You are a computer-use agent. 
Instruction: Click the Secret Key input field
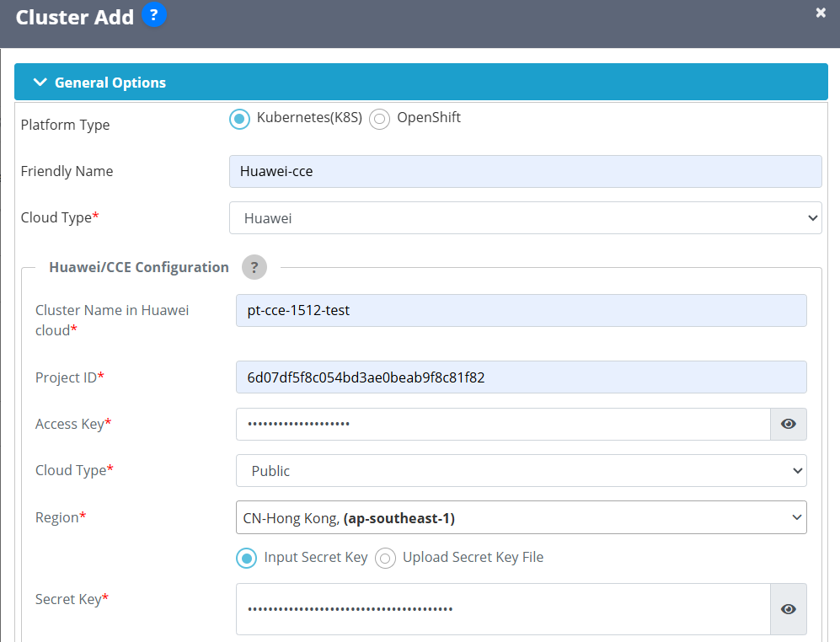[503, 609]
